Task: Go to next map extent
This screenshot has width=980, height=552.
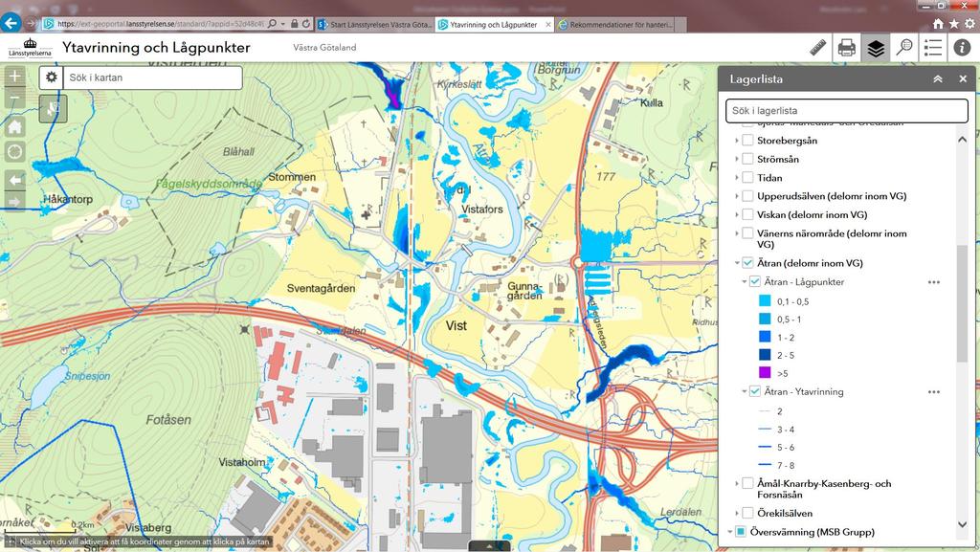Action: coord(15,202)
